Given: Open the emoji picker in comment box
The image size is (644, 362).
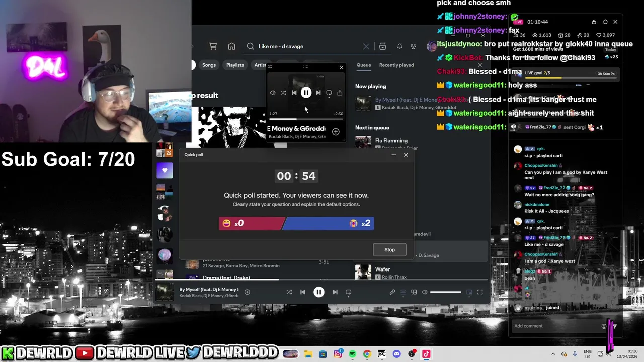Looking at the screenshot, I should (604, 326).
